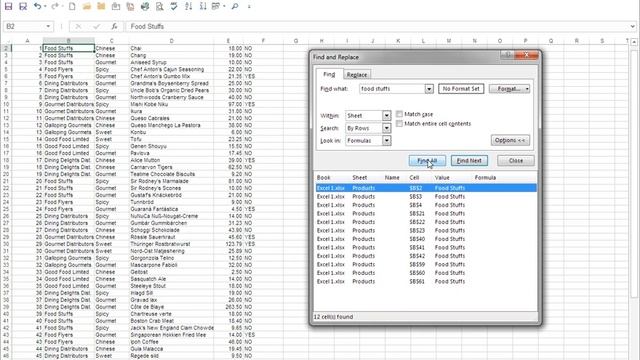Click the Find what text field

(x=391, y=89)
